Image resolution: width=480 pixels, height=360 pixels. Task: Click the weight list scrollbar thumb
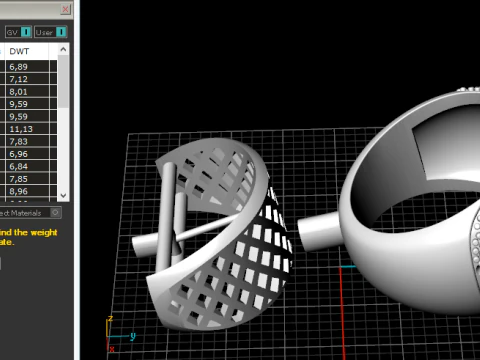(63, 82)
